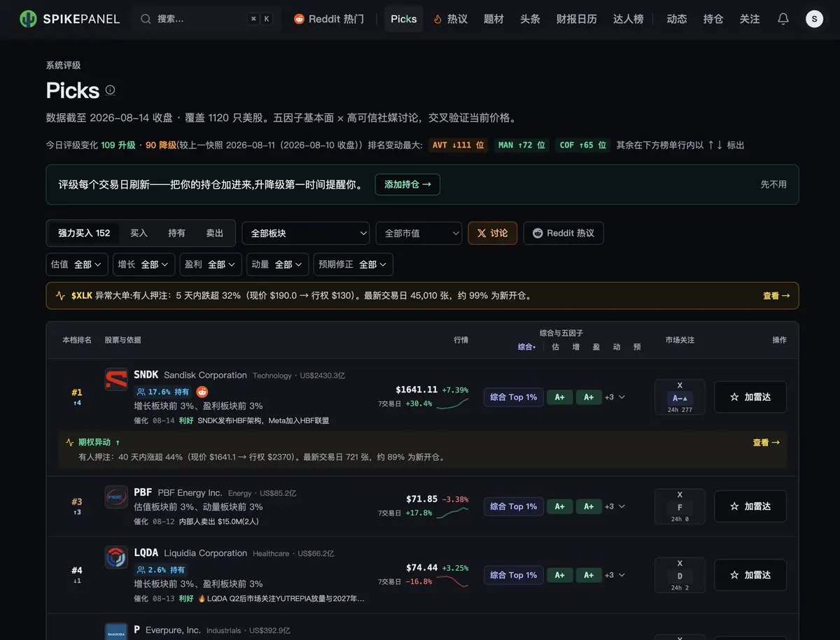Open the notifications bell
The height and width of the screenshot is (640, 840).
click(x=783, y=19)
